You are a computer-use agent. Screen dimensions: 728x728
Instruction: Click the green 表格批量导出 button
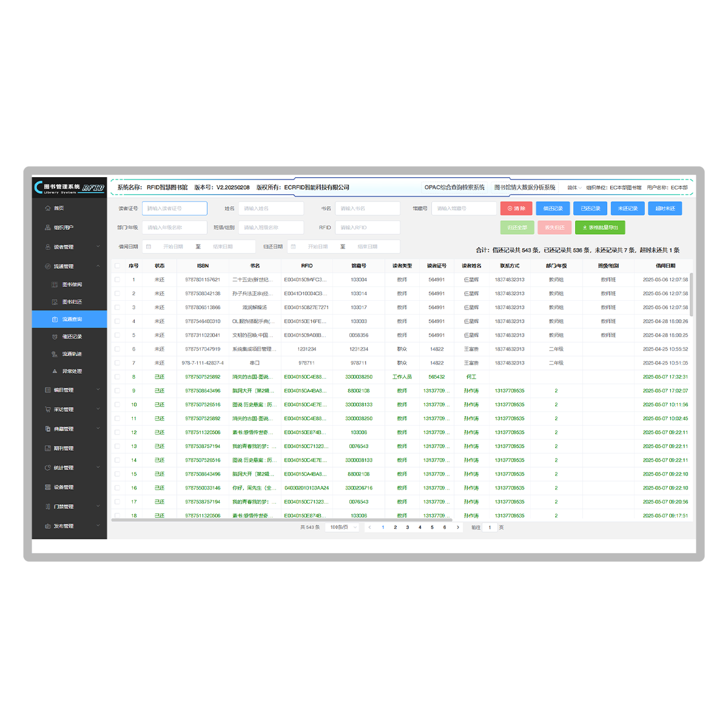click(599, 227)
